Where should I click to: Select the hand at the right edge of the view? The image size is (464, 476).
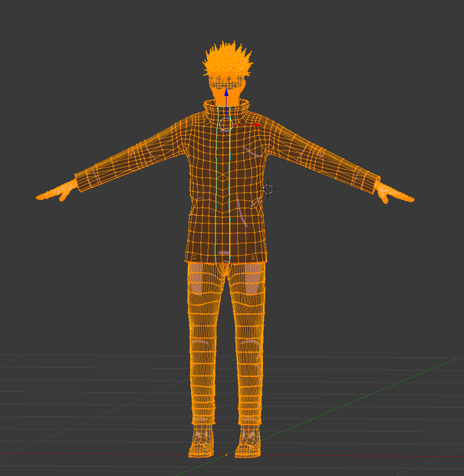393,193
